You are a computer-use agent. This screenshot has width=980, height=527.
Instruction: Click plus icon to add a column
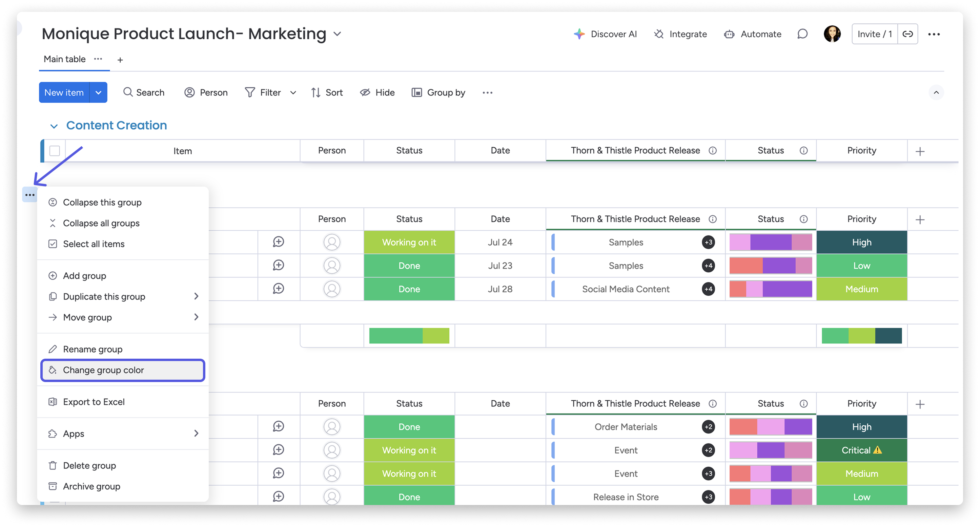pyautogui.click(x=920, y=151)
